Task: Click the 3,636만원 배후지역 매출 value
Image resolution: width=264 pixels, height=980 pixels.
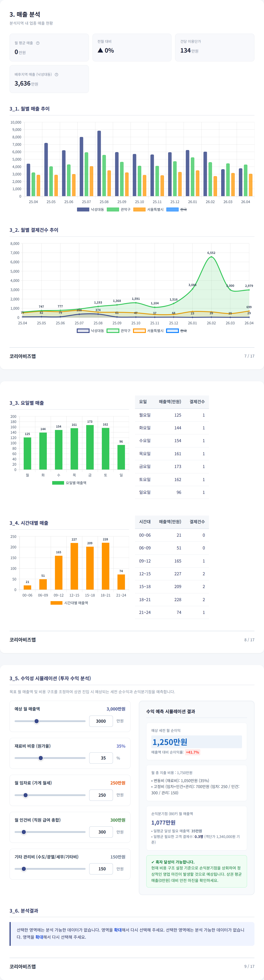Action: click(x=26, y=84)
